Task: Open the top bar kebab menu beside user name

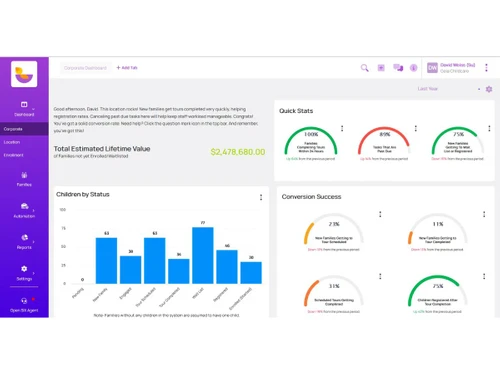Action: tap(486, 68)
